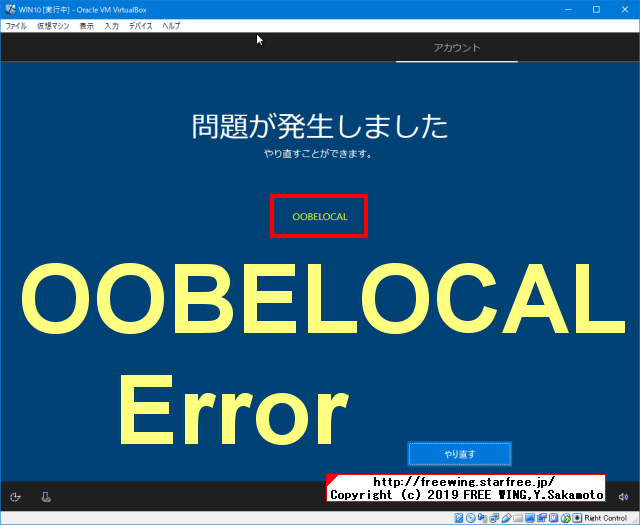
Task: Click audio status icon in VirtualBox bar
Action: 482,518
